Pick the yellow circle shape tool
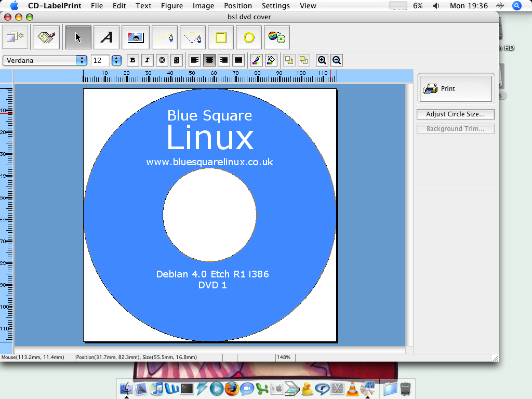 249,37
